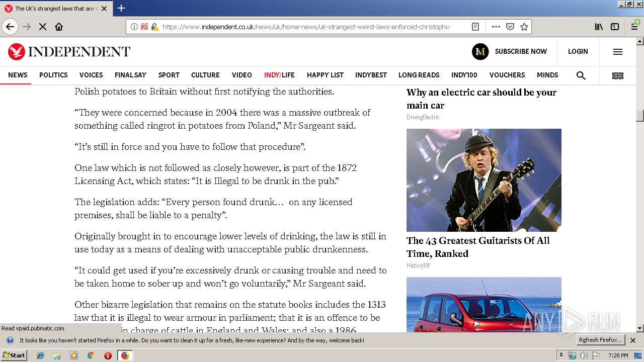Click the padlock security icon in the URL bar
The image size is (644, 362).
(x=154, y=27)
